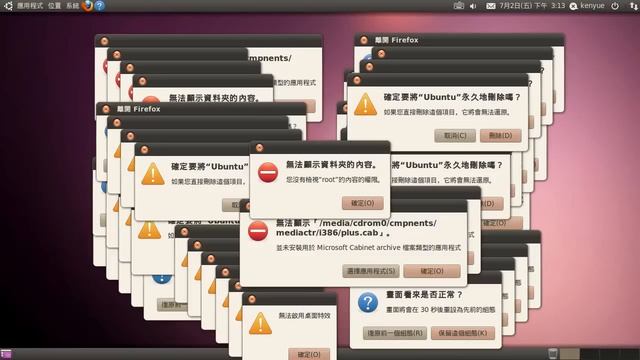Viewport: 640px width, 360px height.
Task: Click the 畫面看來是否正常? heading text
Action: click(x=424, y=295)
